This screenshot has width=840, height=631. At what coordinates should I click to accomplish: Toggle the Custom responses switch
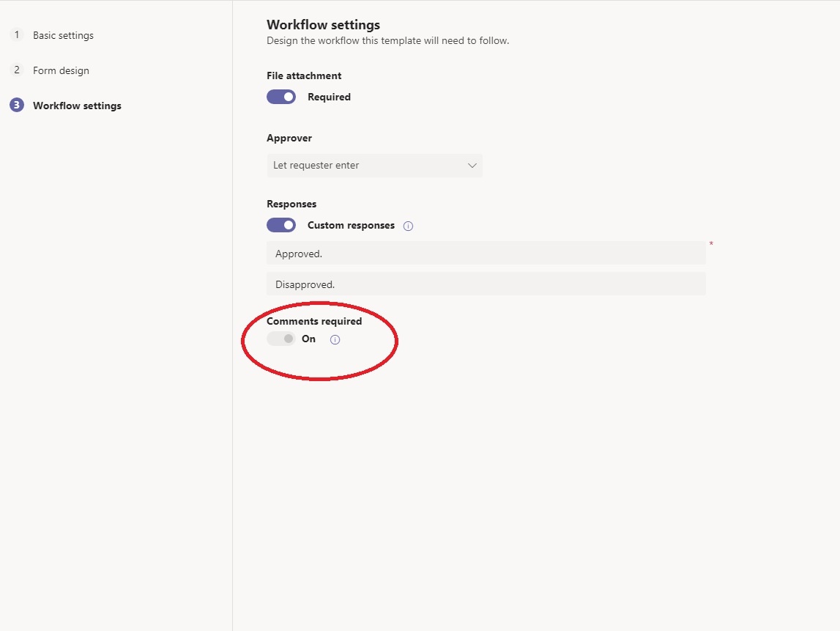(281, 225)
